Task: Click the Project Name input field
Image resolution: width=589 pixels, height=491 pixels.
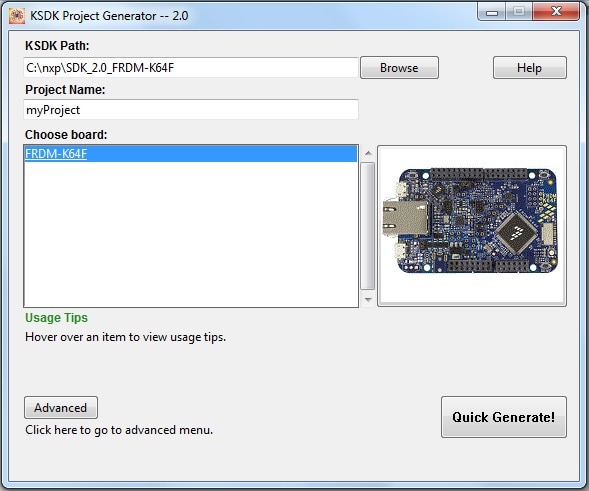Action: point(191,110)
